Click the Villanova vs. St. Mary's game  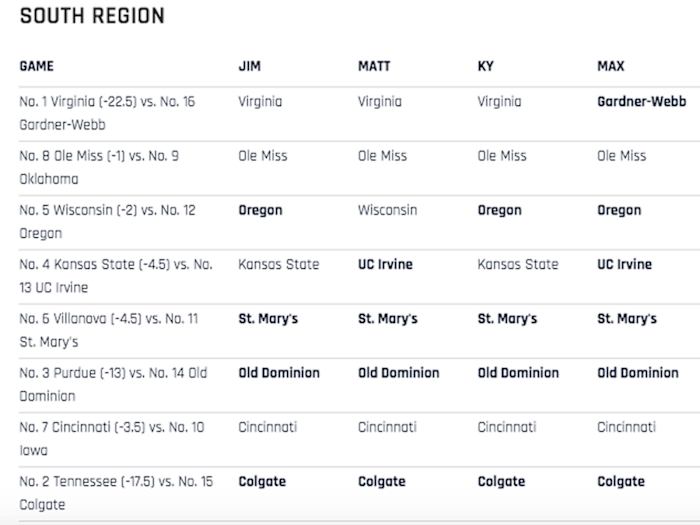108,330
